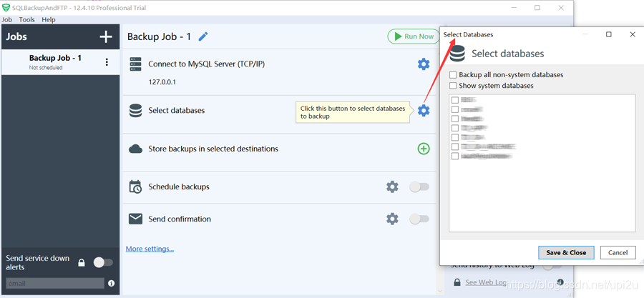This screenshot has height=298, width=644.
Task: Maximize the SQLBackupAndFTP main window
Action: 537,8
